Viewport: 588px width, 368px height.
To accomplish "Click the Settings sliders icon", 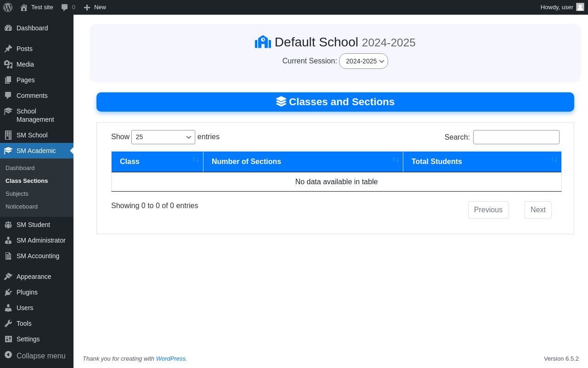I will [x=8, y=339].
